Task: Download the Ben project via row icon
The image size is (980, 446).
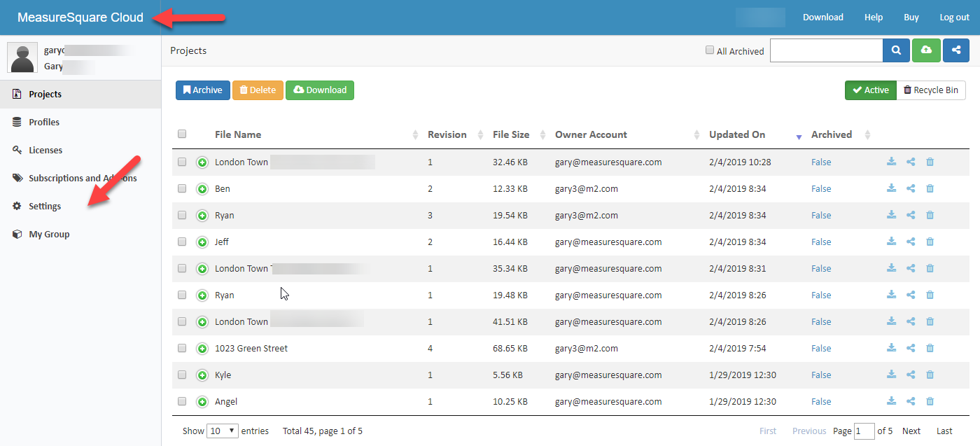Action: click(891, 188)
